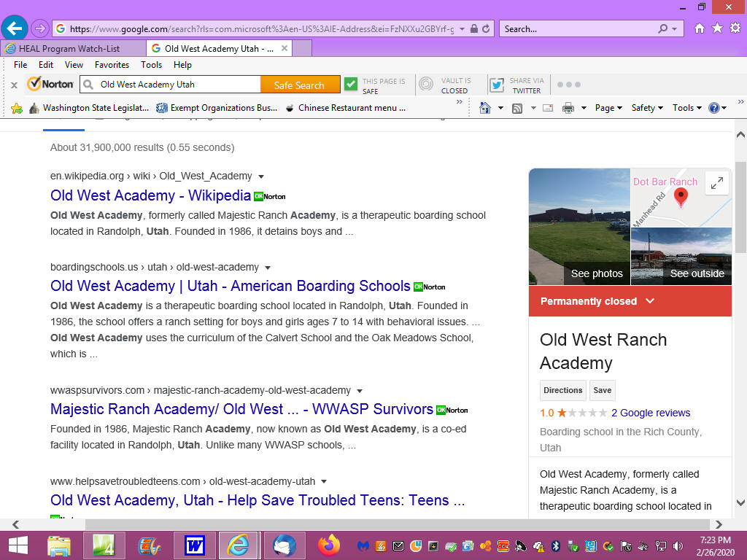This screenshot has height=560, width=747.
Task: Click the Directions button
Action: (563, 391)
